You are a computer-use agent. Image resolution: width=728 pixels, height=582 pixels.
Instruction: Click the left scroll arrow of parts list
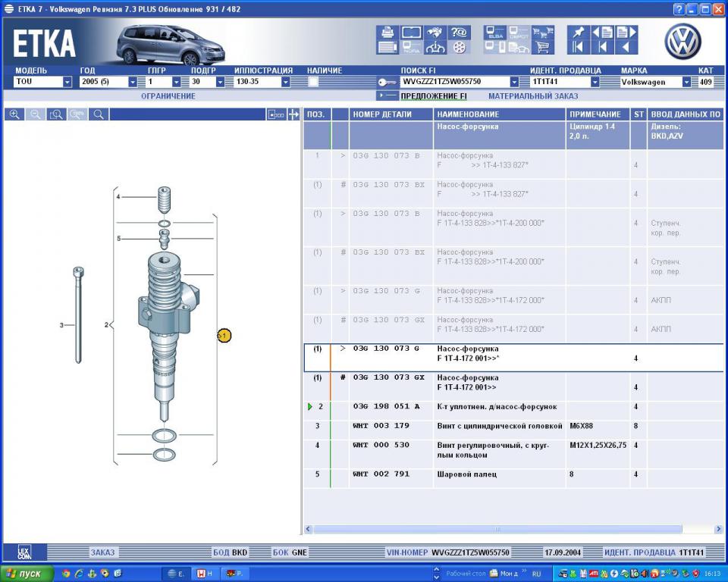tap(309, 529)
